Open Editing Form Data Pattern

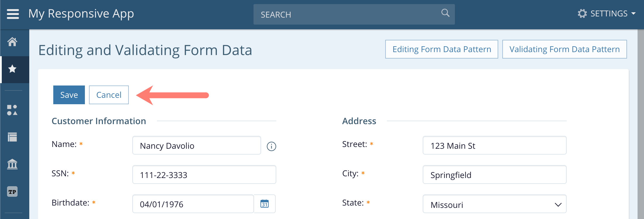[x=441, y=49]
